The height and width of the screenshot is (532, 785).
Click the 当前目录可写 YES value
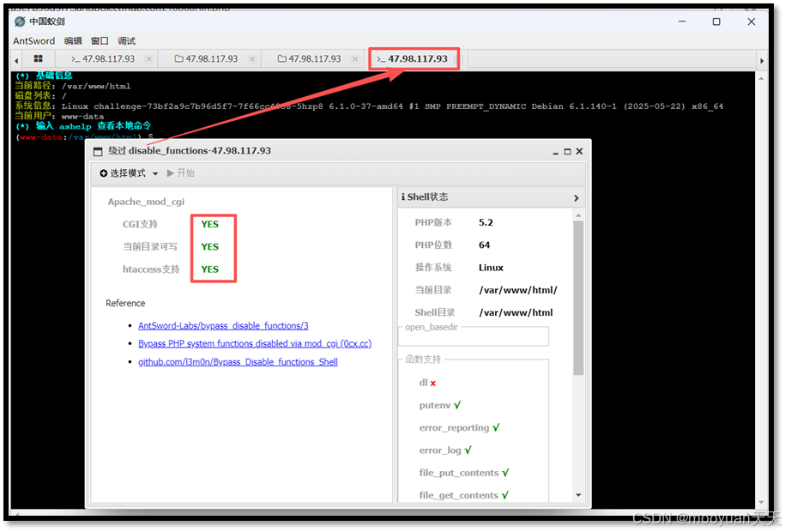(210, 247)
